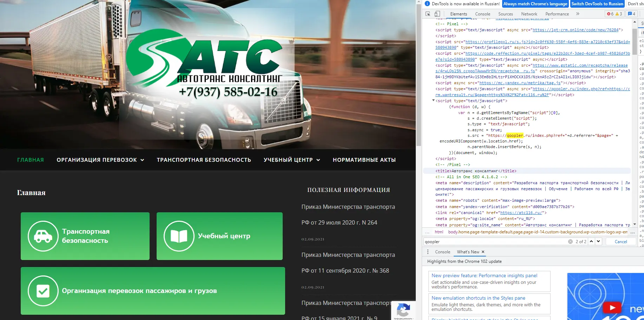The image size is (644, 320).
Task: Open the errors and warnings counter
Action: click(x=615, y=14)
